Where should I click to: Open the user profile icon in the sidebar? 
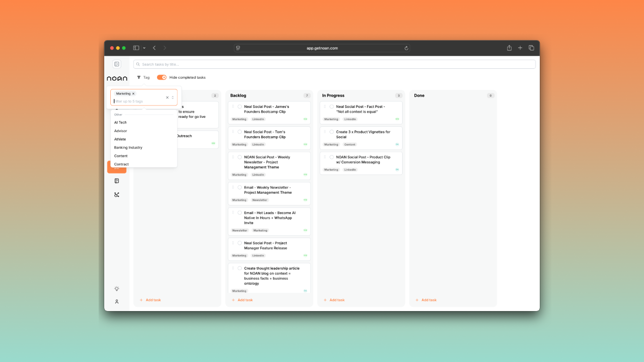pyautogui.click(x=117, y=302)
